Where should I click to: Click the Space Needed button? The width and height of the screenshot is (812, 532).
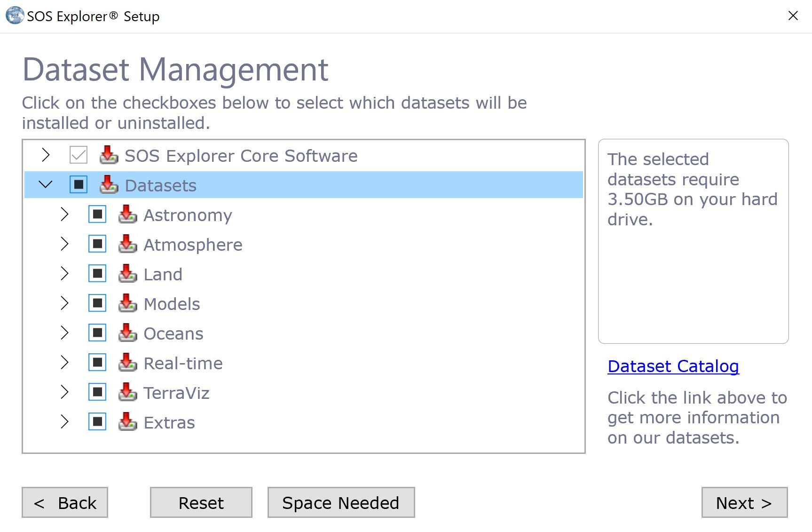341,502
